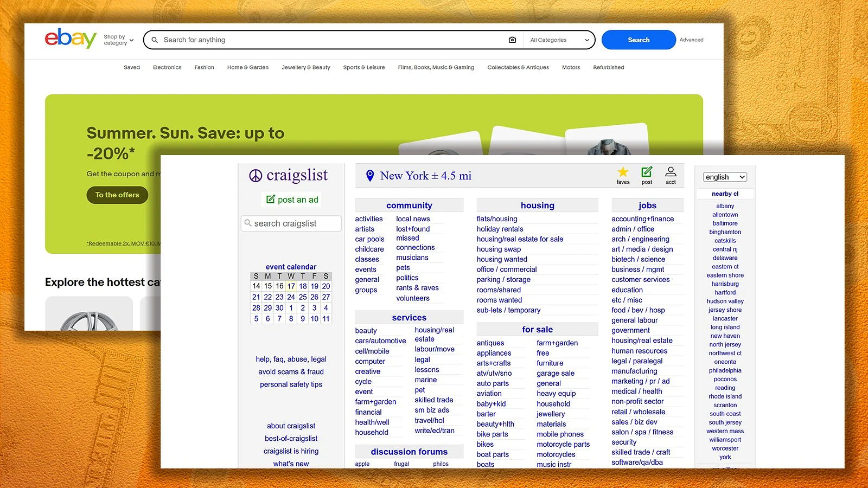Click the discussion forums header
Screen dimensions: 868x488
click(409, 452)
